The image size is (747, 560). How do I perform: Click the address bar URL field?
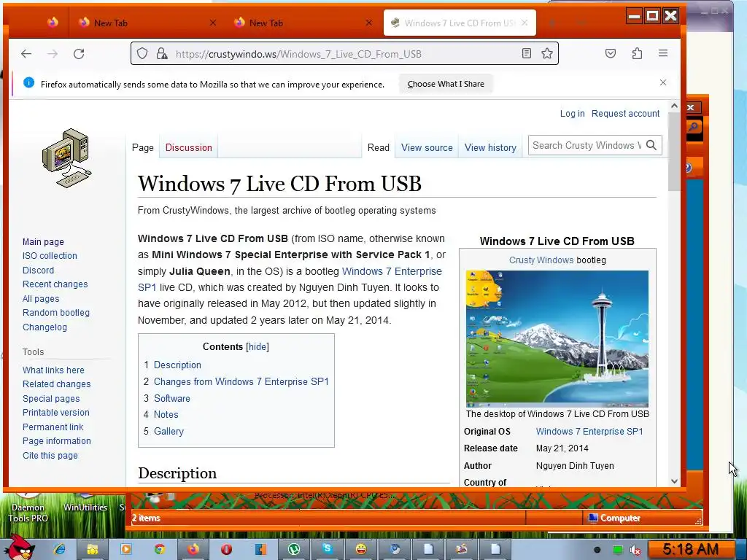pos(344,54)
